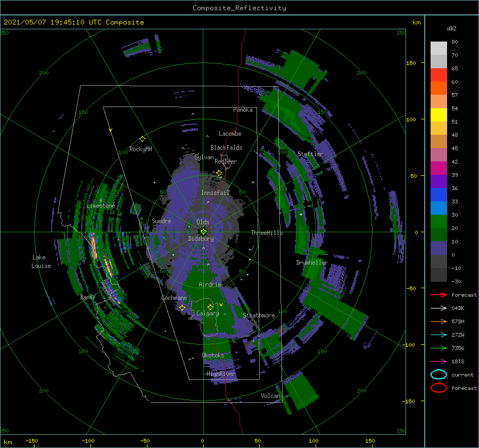Click the ThreeHills city label
This screenshot has height=448, width=479.
pyautogui.click(x=267, y=233)
